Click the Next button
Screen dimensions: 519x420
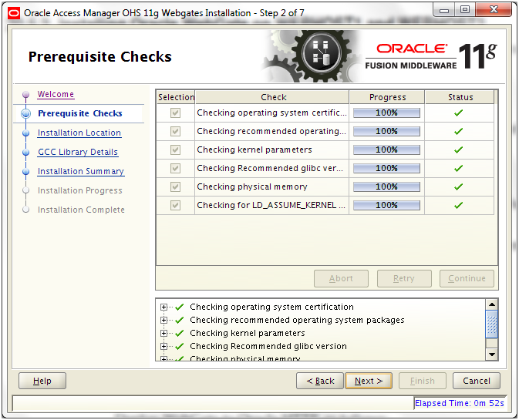tap(369, 381)
